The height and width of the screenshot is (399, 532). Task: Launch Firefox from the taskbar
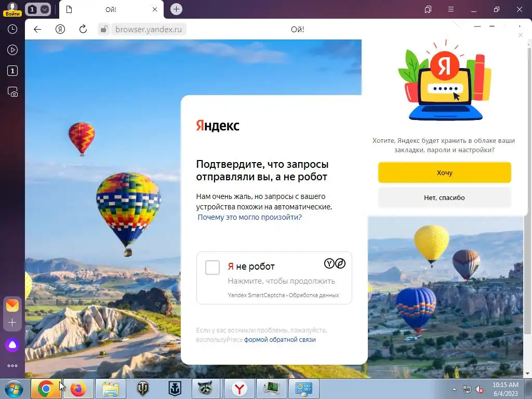click(78, 389)
